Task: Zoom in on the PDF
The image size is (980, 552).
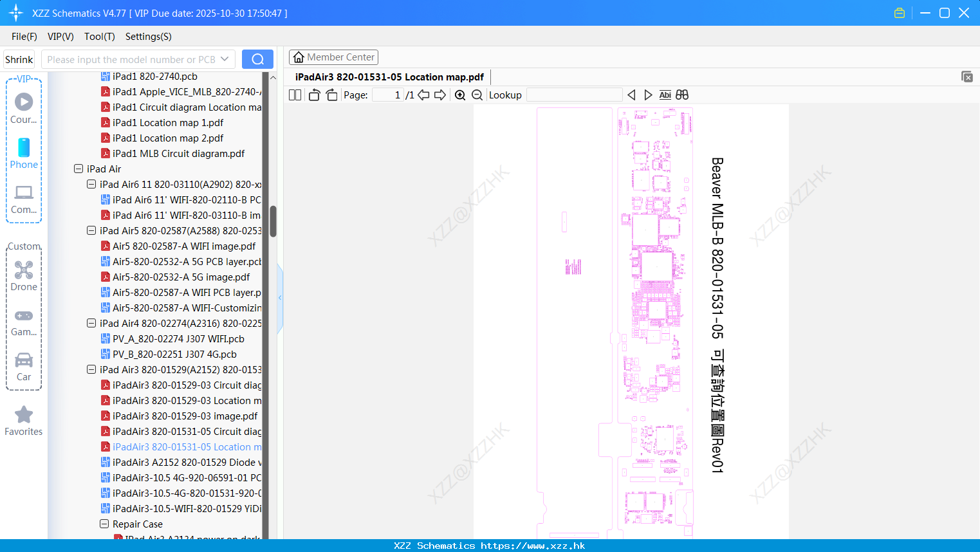Action: pyautogui.click(x=460, y=95)
